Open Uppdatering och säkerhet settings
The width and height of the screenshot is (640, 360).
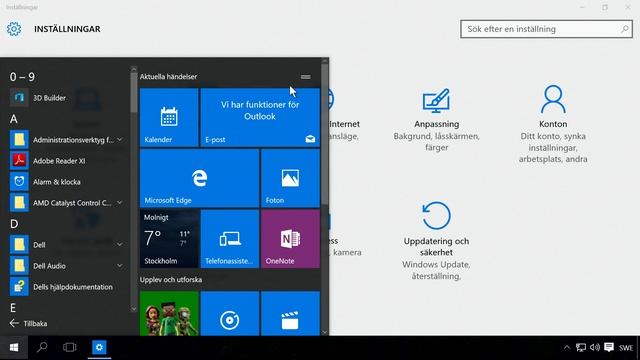(x=436, y=241)
